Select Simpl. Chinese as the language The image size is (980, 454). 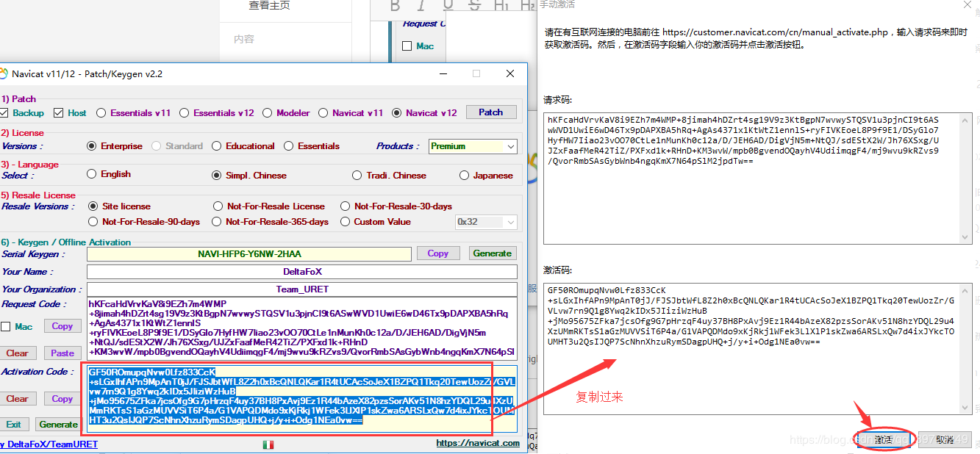(x=216, y=175)
